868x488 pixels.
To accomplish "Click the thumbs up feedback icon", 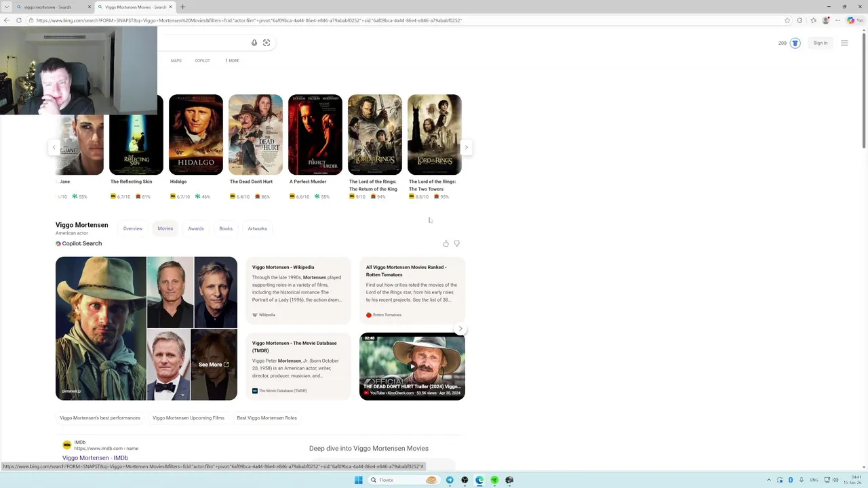I will tap(446, 243).
